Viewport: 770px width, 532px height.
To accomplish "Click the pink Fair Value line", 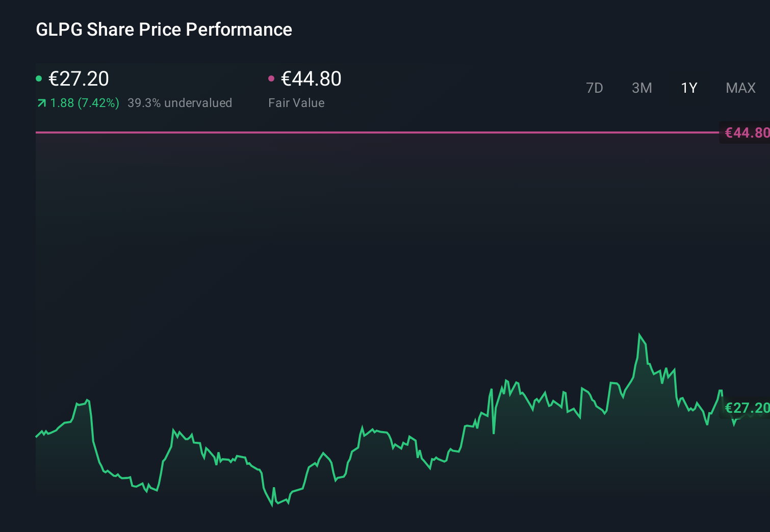I will pyautogui.click(x=357, y=132).
